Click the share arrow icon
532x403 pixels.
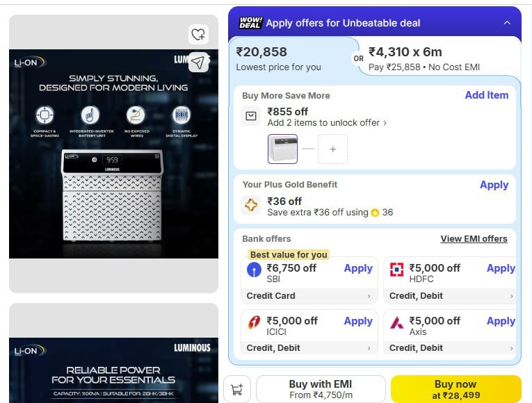pos(198,63)
